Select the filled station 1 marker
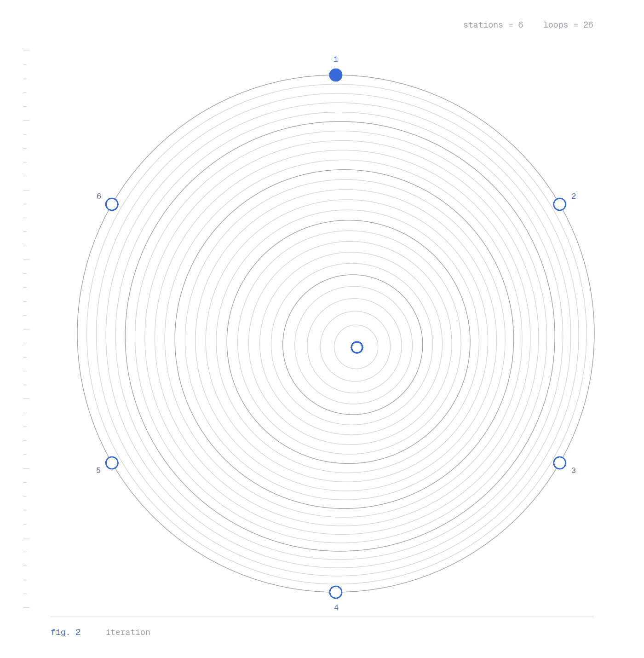 [x=336, y=75]
